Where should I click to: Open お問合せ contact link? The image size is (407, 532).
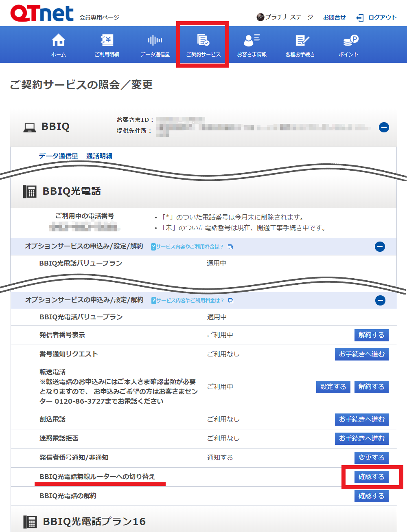click(334, 18)
